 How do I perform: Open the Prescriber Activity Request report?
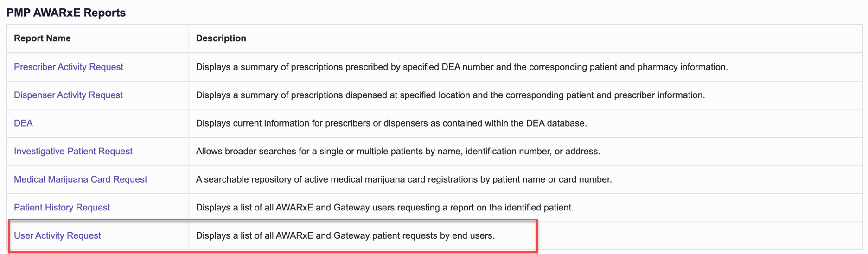click(x=68, y=67)
